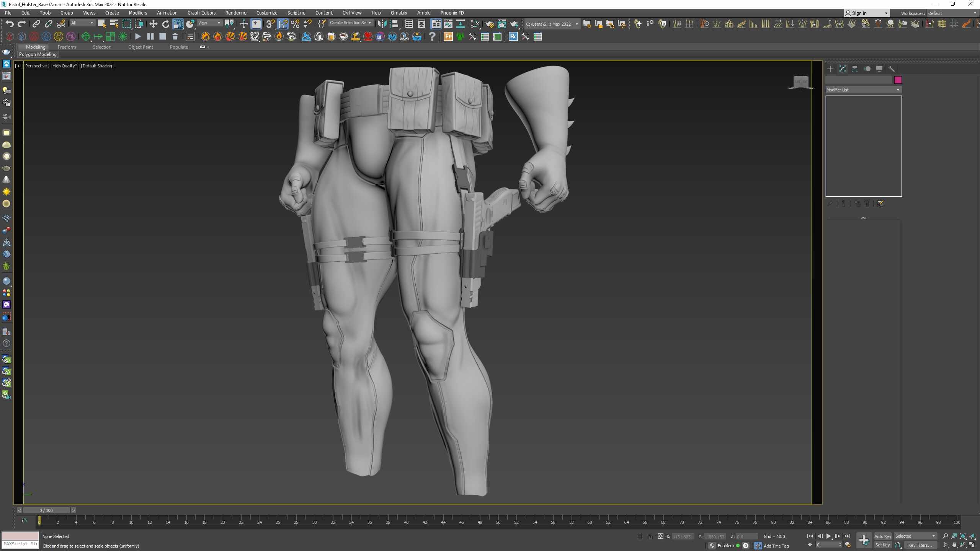Switch to the Freeform ribbon tab
The width and height of the screenshot is (980, 551).
pos(67,47)
